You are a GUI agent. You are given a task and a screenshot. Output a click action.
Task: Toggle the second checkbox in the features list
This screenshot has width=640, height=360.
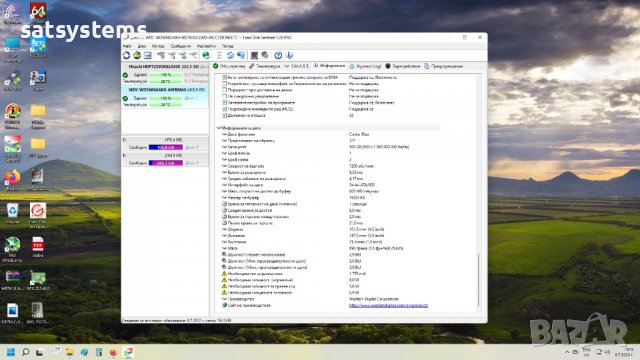click(x=224, y=83)
